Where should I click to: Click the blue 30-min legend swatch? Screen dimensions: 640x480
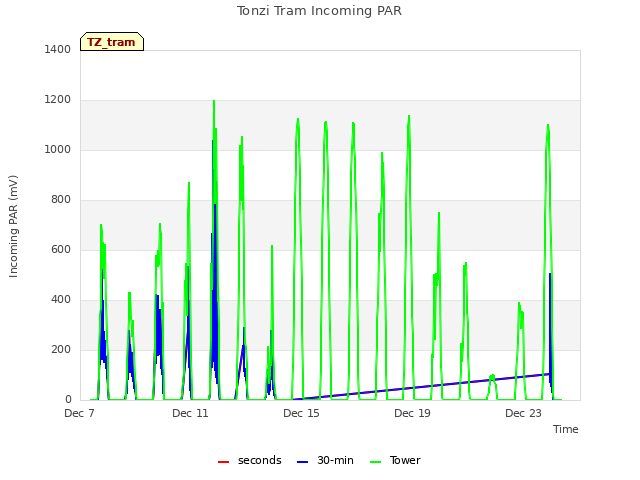[x=302, y=462]
